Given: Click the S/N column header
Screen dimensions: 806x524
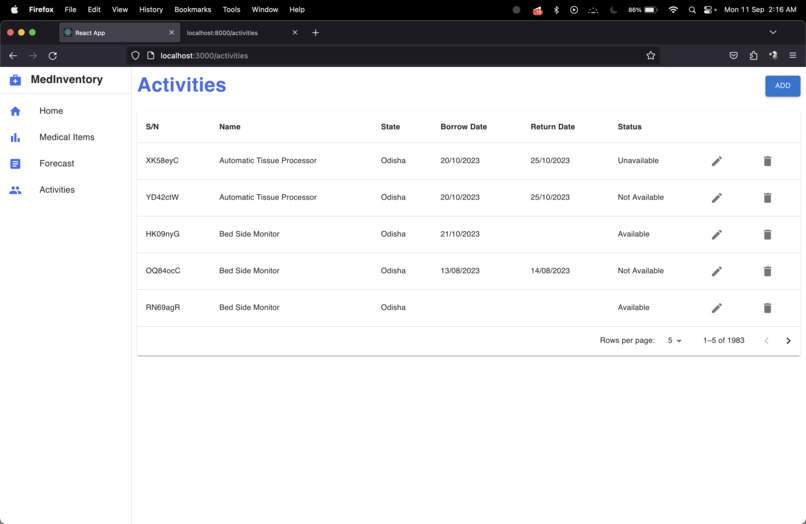Looking at the screenshot, I should click(152, 127).
